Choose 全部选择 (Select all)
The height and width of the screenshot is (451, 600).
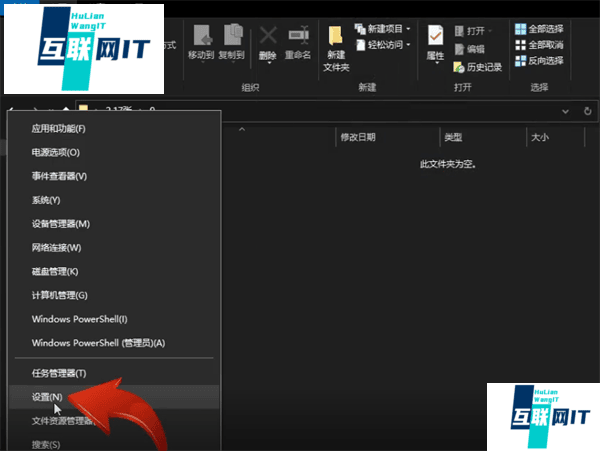(539, 30)
